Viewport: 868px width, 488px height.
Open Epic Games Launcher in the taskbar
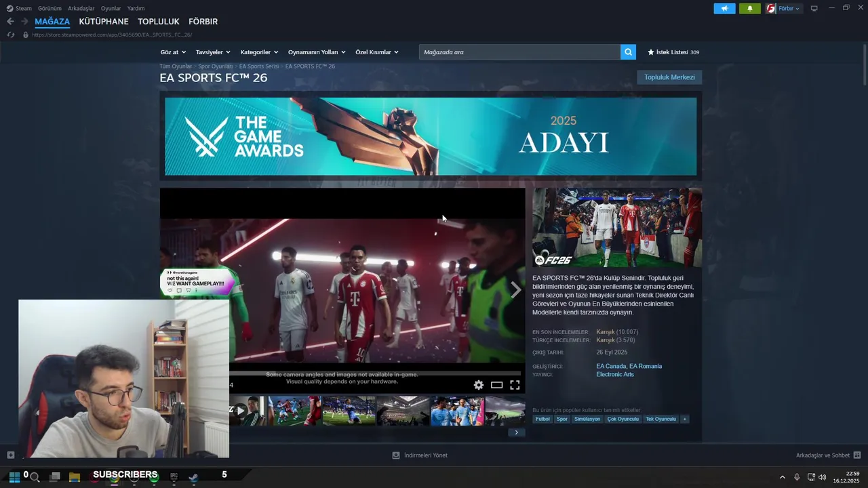[x=174, y=477]
